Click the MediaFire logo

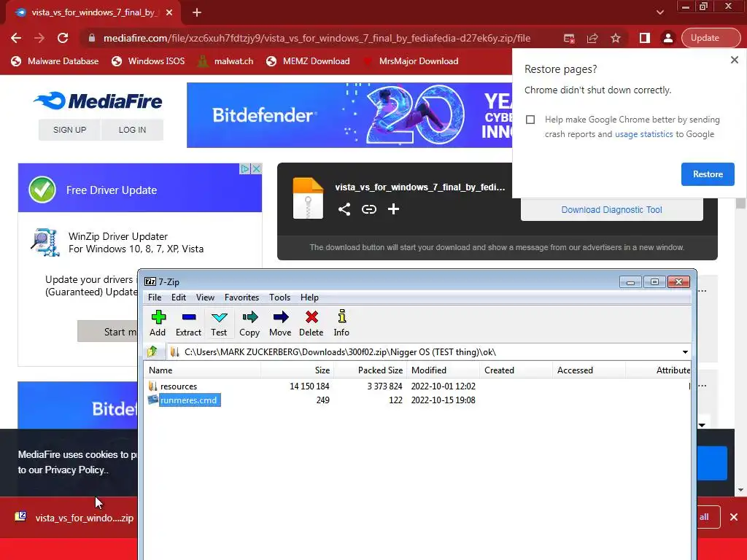click(x=98, y=101)
